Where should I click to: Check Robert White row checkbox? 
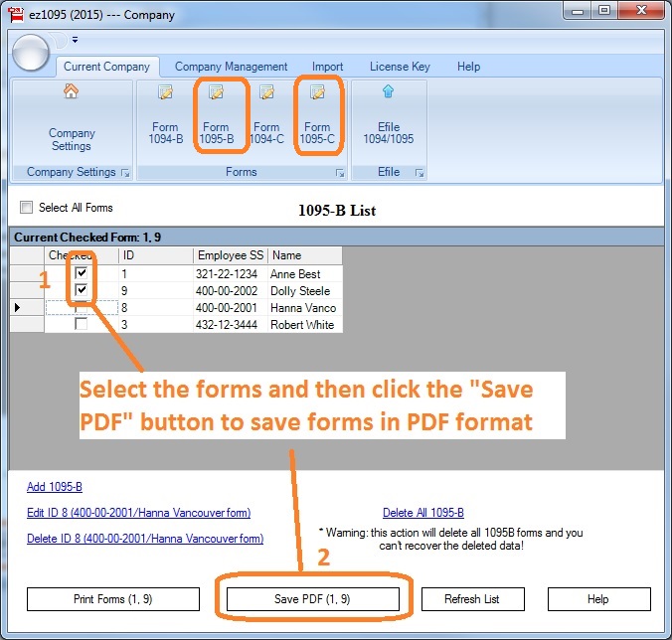click(81, 324)
